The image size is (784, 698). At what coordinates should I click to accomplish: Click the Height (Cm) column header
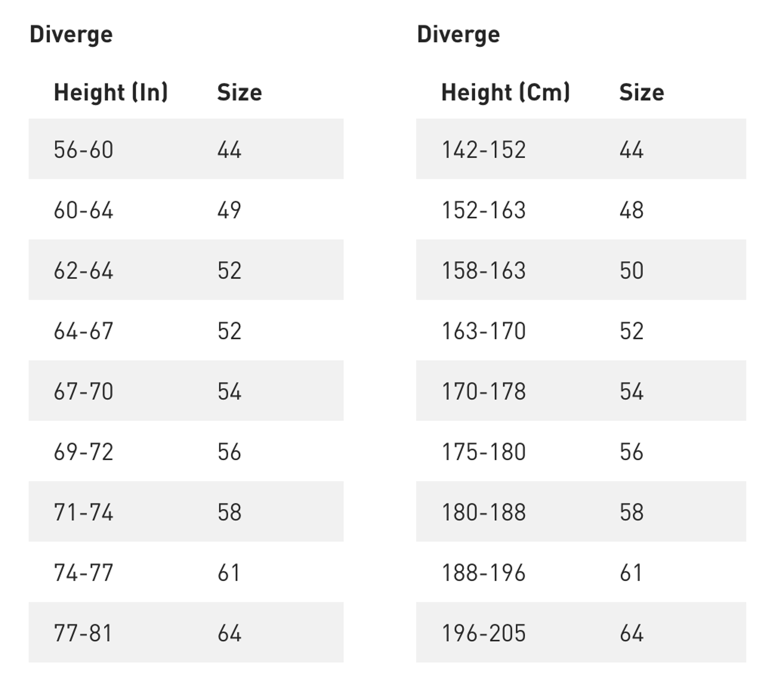[505, 92]
